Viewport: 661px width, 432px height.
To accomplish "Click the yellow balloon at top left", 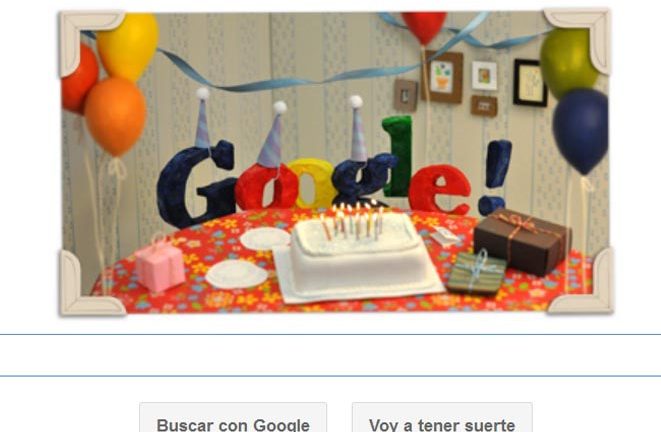I will point(128,46).
